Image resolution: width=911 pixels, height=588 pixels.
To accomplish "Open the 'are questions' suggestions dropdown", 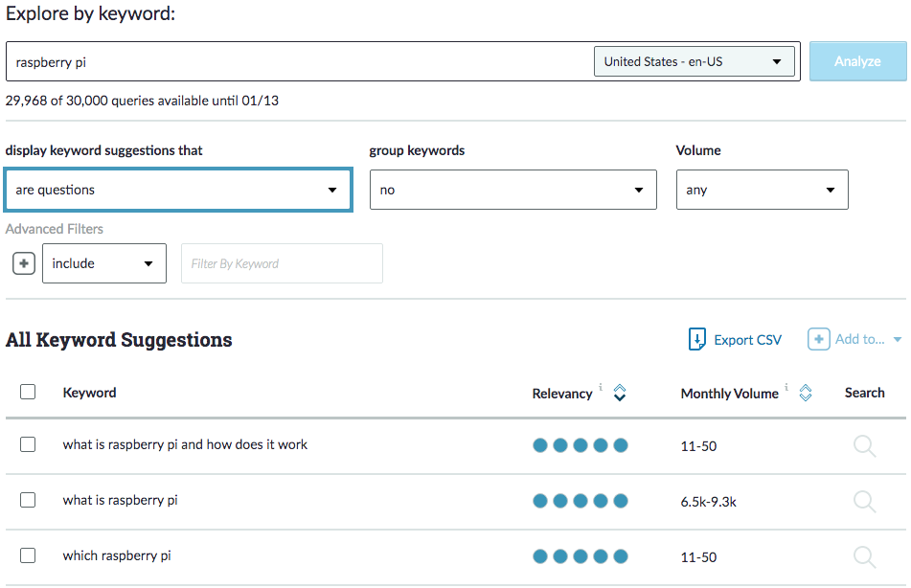I will (178, 190).
